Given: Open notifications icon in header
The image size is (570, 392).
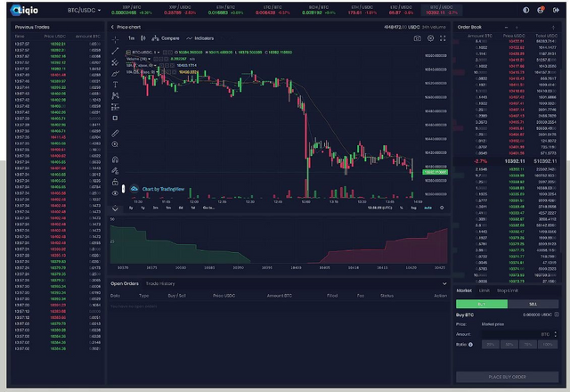Looking at the screenshot, I should [x=541, y=10].
